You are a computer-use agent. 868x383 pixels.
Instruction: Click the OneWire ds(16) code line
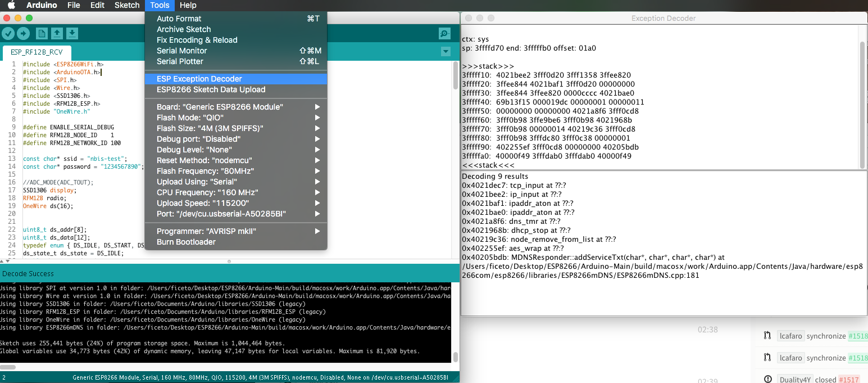point(48,206)
